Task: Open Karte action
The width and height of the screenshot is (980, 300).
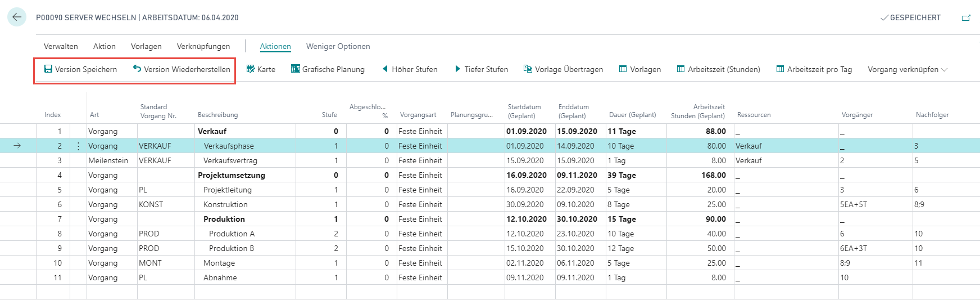Action: [261, 69]
